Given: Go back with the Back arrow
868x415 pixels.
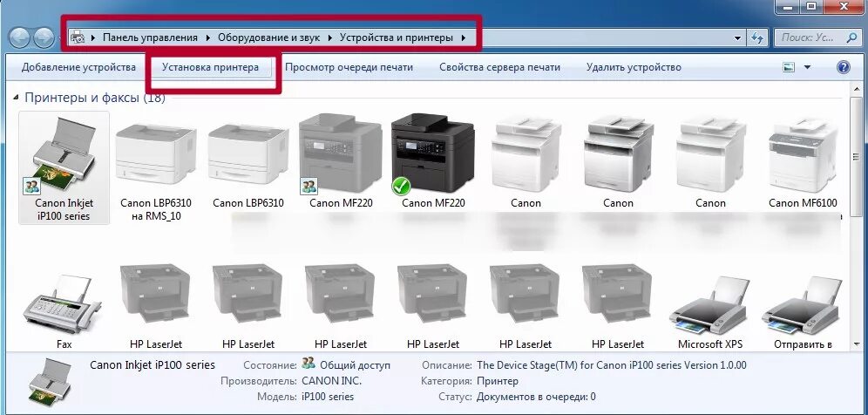Looking at the screenshot, I should click(x=20, y=37).
